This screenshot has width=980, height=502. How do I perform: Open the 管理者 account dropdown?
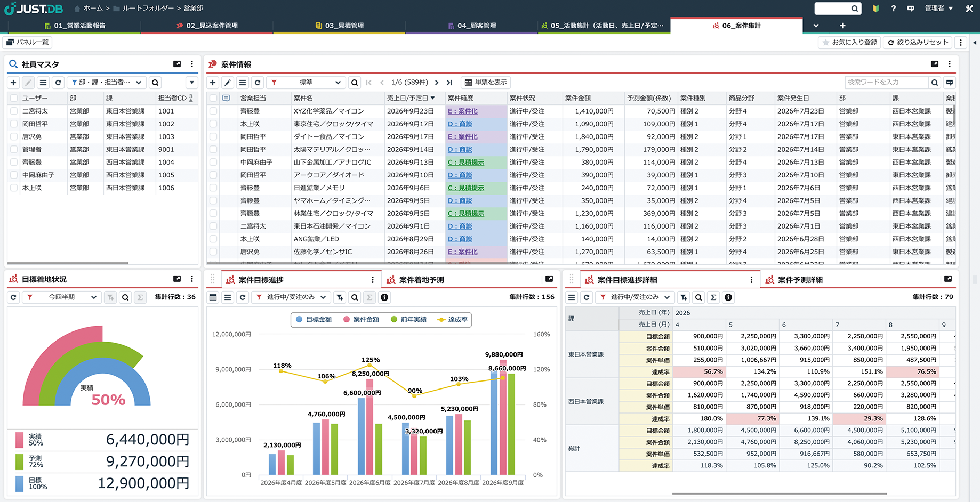(939, 9)
